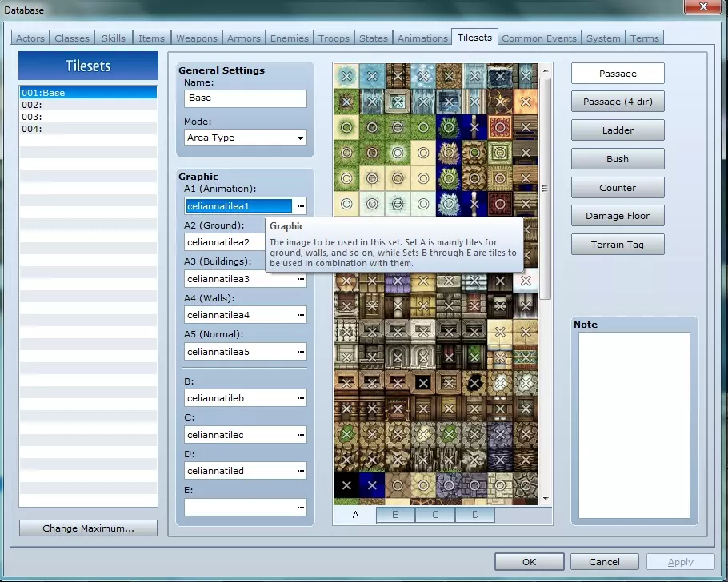The height and width of the screenshot is (582, 728).
Task: Click browse button for A1 Animation graphic
Action: (300, 205)
